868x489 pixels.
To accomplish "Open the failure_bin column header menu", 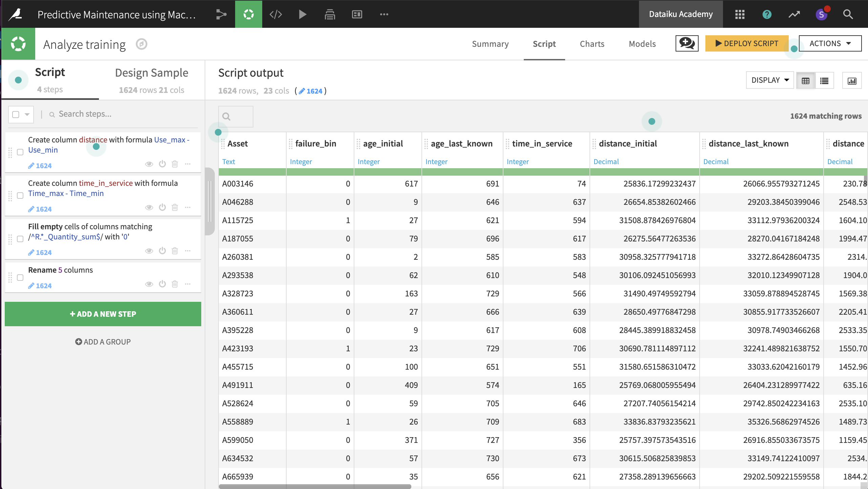I will coord(315,144).
